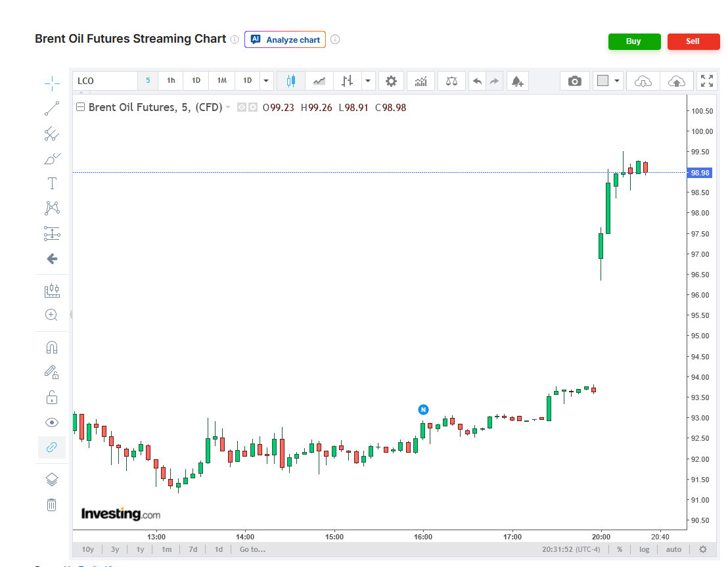
Task: Set range to 1y
Action: click(140, 549)
